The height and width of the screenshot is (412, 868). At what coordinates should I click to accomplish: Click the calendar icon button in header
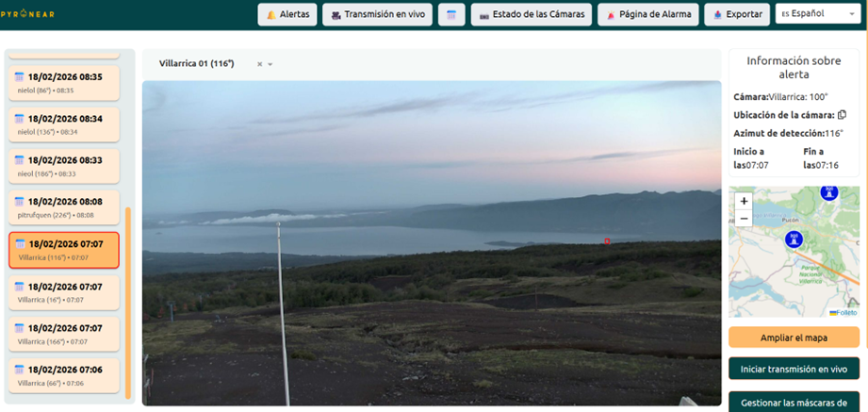451,14
